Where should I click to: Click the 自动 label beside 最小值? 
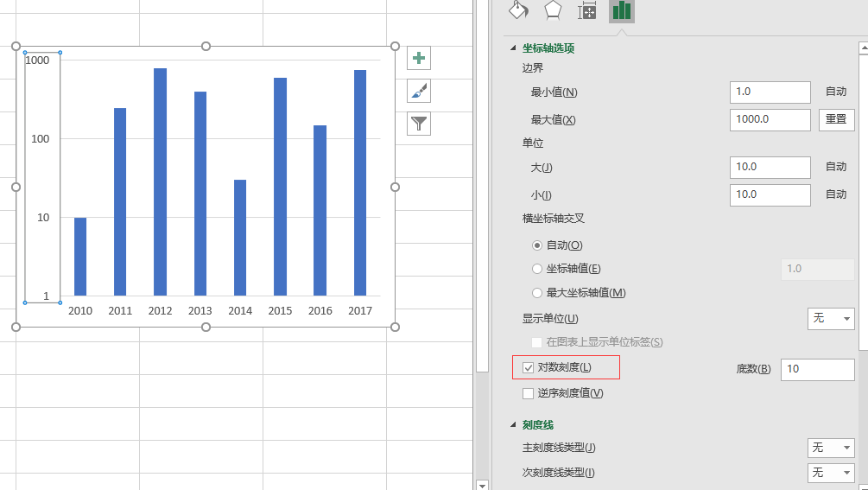pos(836,92)
